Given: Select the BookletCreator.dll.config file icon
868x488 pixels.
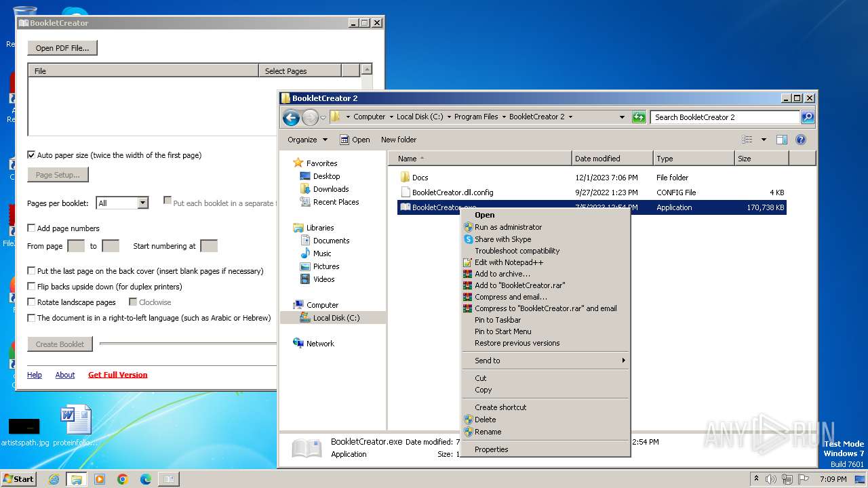Looking at the screenshot, I should click(406, 192).
